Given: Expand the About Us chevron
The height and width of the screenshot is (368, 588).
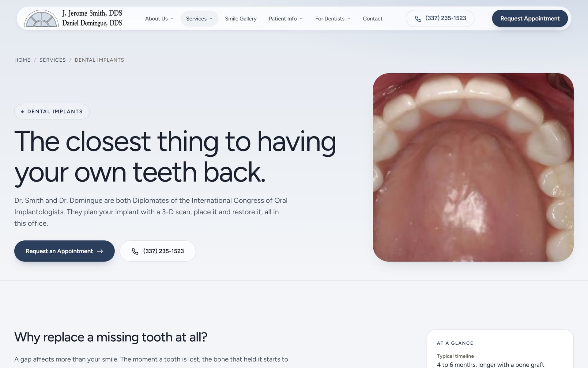Looking at the screenshot, I should (x=172, y=19).
